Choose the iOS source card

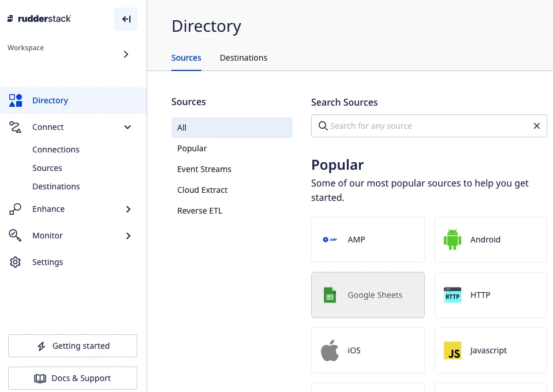pyautogui.click(x=368, y=350)
